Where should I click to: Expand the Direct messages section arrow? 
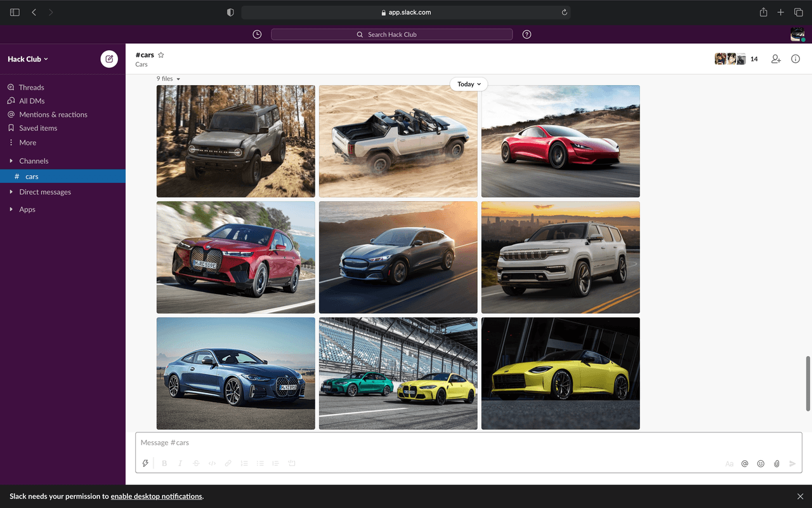tap(11, 192)
